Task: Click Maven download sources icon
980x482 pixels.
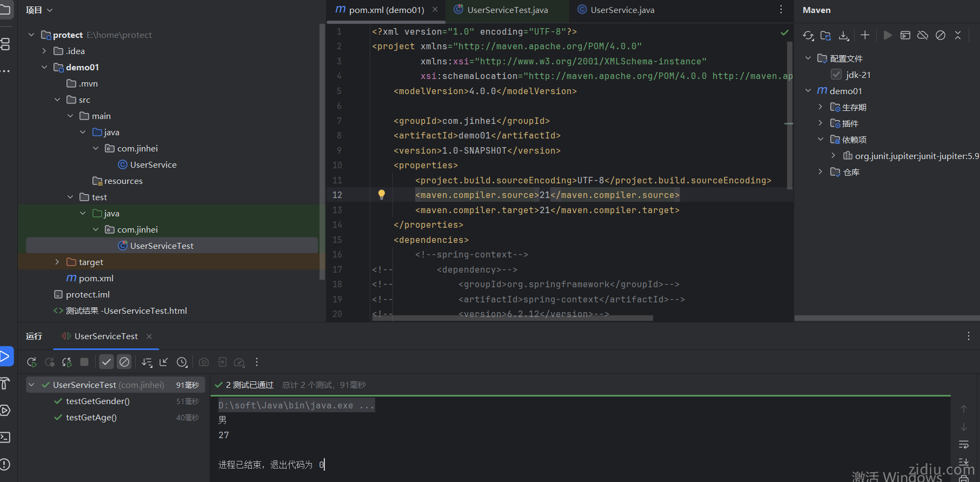Action: [843, 36]
